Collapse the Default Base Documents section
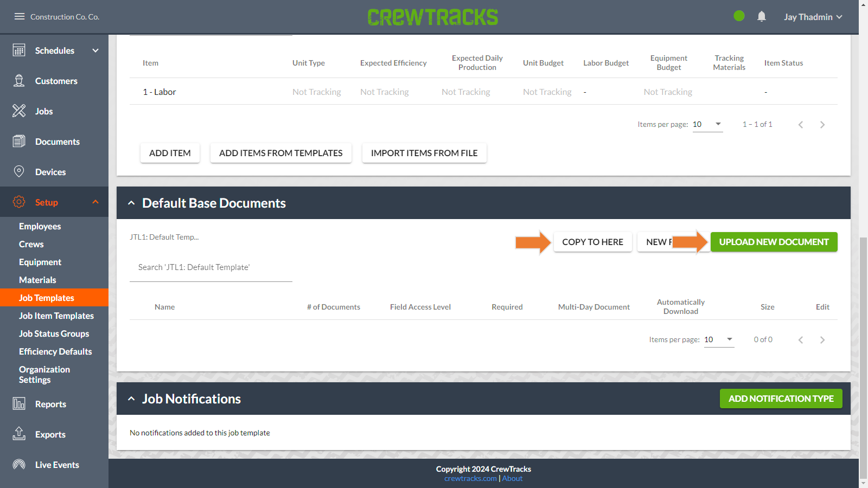Image resolution: width=868 pixels, height=488 pixels. 131,203
